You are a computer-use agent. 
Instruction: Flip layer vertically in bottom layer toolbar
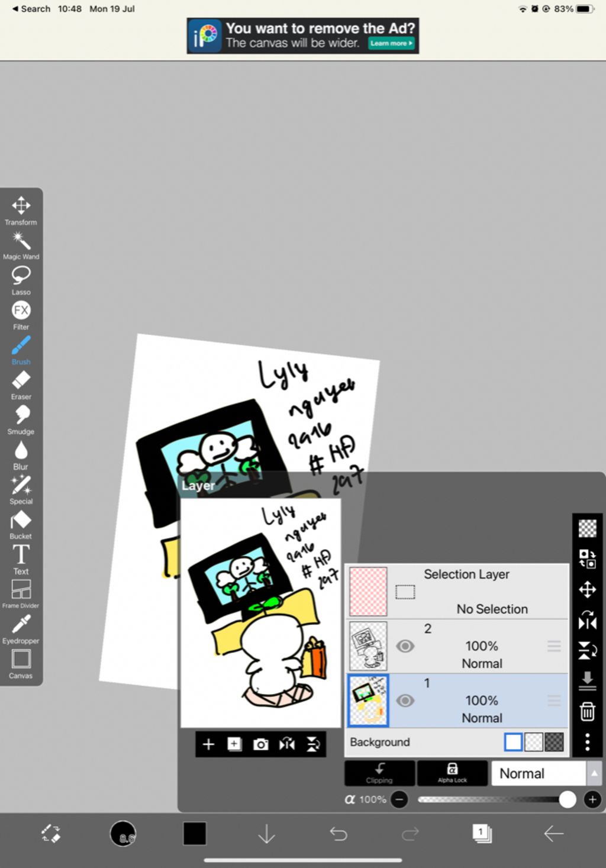pyautogui.click(x=313, y=744)
